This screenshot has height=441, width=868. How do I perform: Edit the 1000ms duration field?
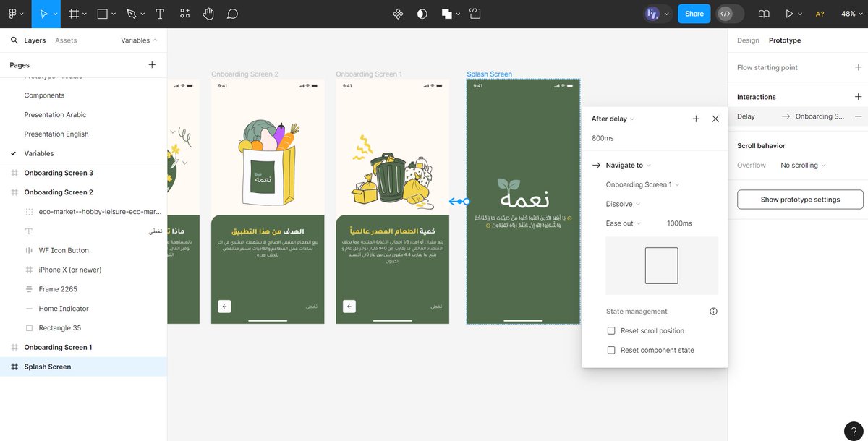[679, 224]
